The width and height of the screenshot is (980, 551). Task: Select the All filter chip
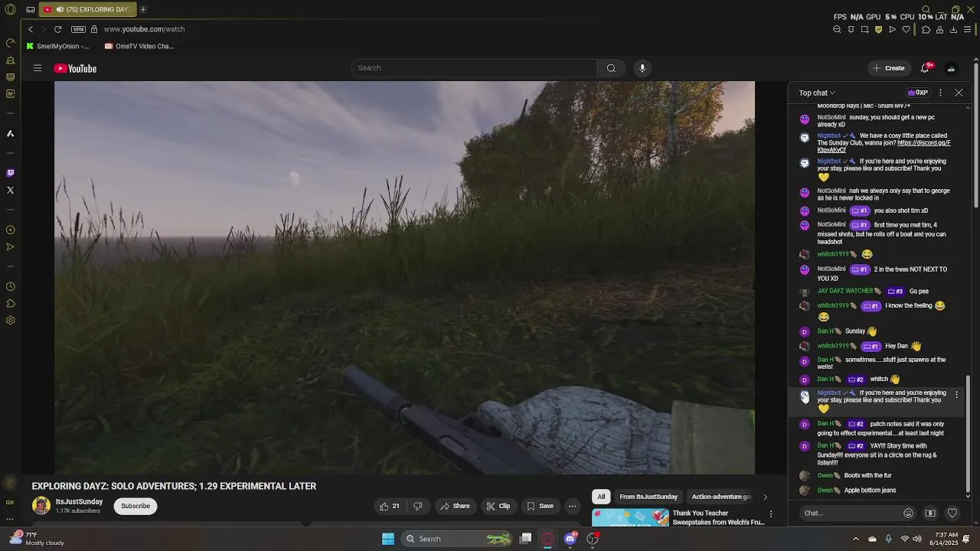(601, 497)
